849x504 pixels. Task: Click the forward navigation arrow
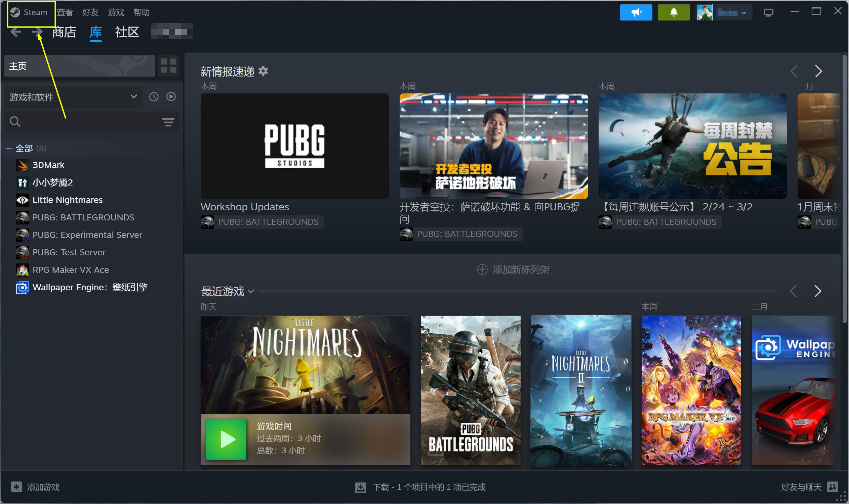pos(37,32)
